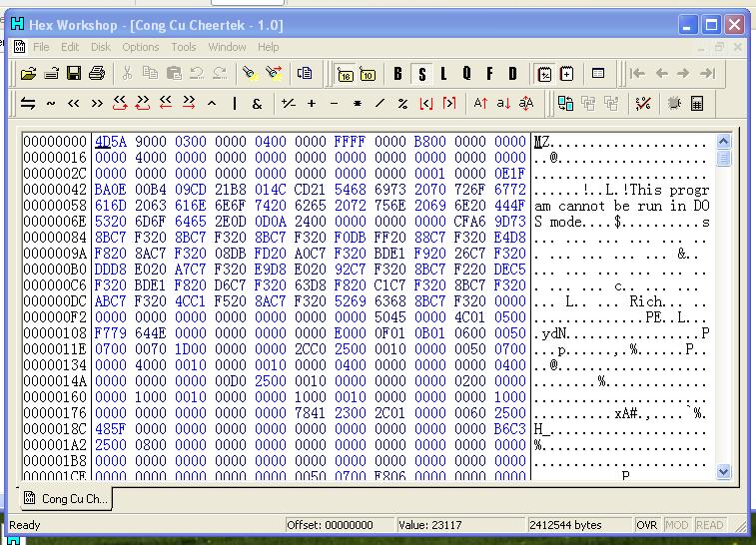This screenshot has width=756, height=545.
Task: Click the Open file folder icon
Action: [x=28, y=73]
